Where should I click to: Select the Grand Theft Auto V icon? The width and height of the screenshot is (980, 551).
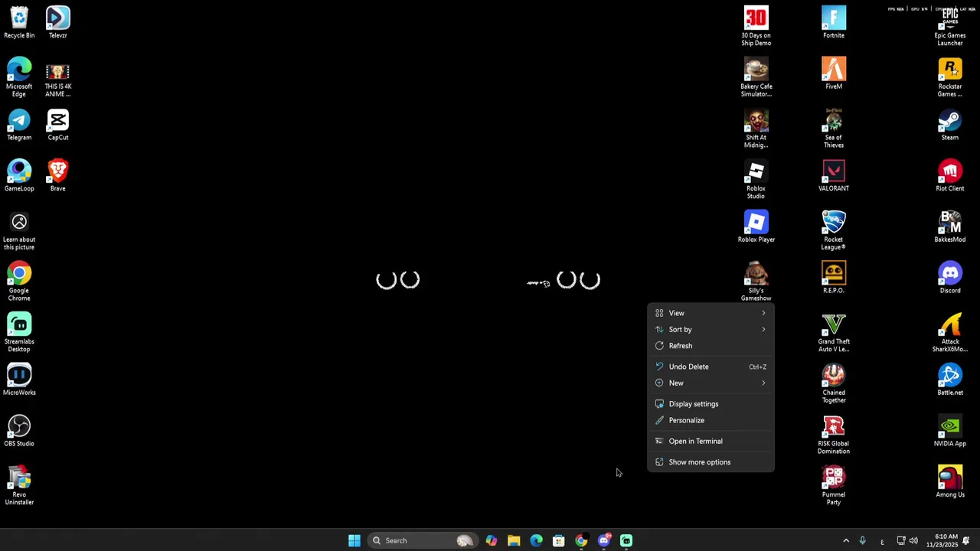(x=834, y=332)
